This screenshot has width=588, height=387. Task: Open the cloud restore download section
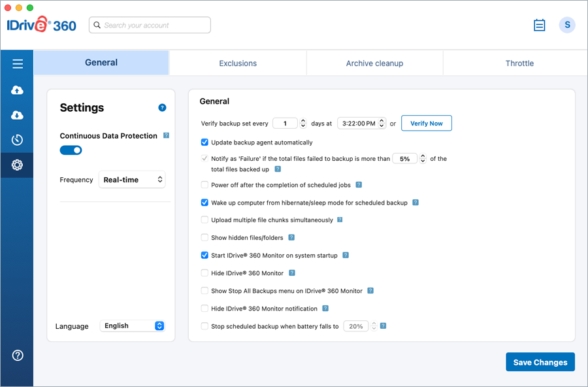pos(18,116)
